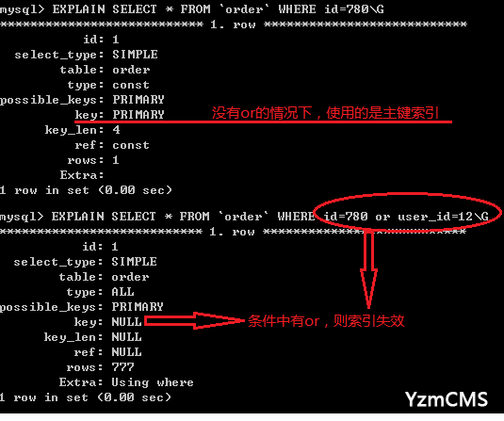
Task: Click 'key: NULL' in second result
Action: 108,322
